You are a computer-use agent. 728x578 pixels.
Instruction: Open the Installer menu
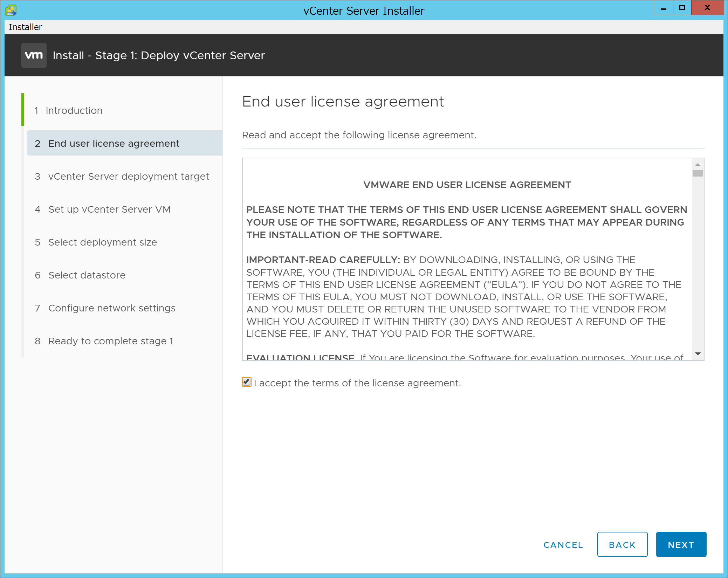tap(25, 27)
